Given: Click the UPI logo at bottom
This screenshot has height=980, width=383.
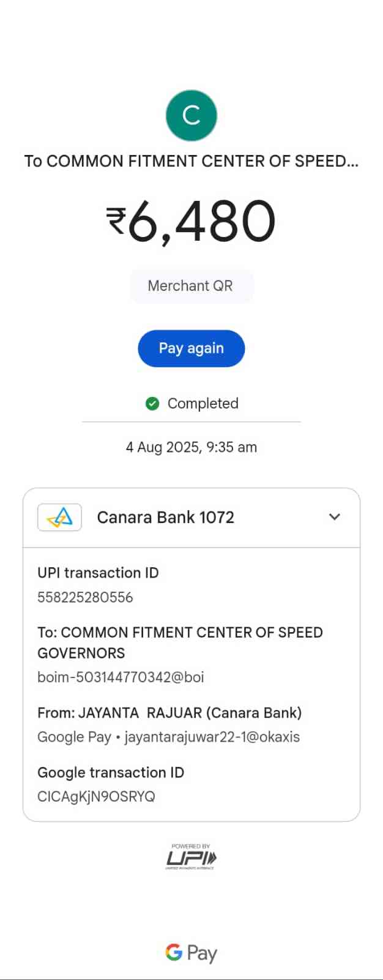Looking at the screenshot, I should coord(191,857).
